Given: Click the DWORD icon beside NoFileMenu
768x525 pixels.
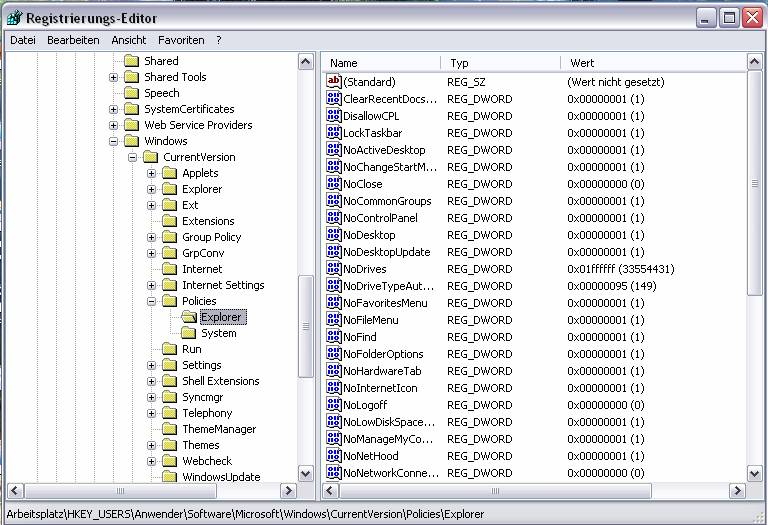Looking at the screenshot, I should 334,319.
